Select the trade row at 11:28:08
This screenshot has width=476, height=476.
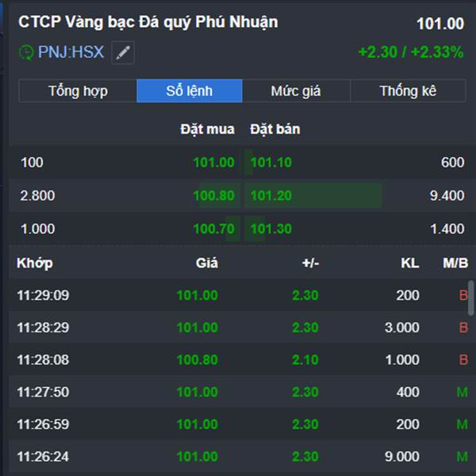pos(238,359)
